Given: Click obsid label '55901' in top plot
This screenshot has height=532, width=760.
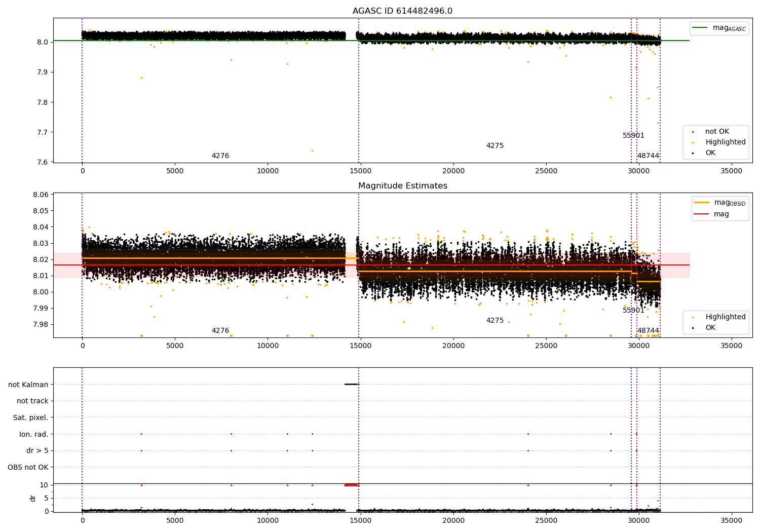Looking at the screenshot, I should (633, 136).
